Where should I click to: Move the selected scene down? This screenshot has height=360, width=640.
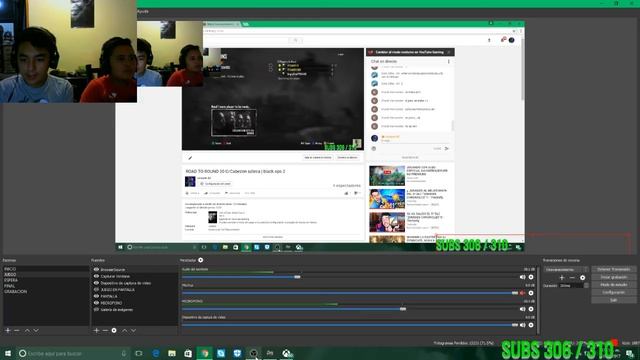click(x=36, y=330)
